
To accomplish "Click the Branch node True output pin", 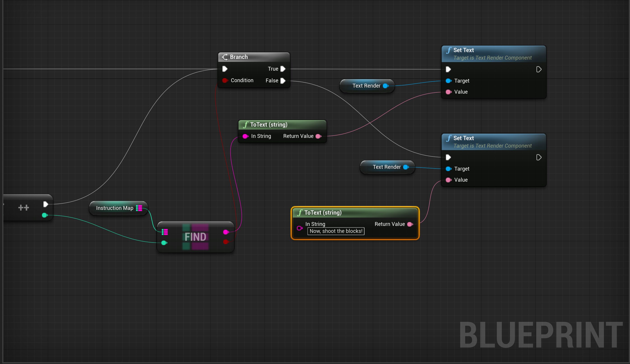I will [283, 69].
